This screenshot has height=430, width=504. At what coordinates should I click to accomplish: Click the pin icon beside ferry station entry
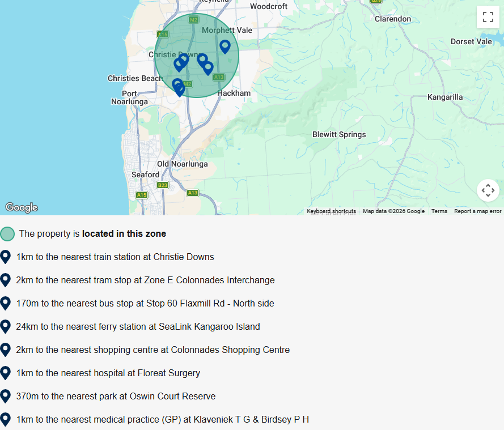click(6, 326)
